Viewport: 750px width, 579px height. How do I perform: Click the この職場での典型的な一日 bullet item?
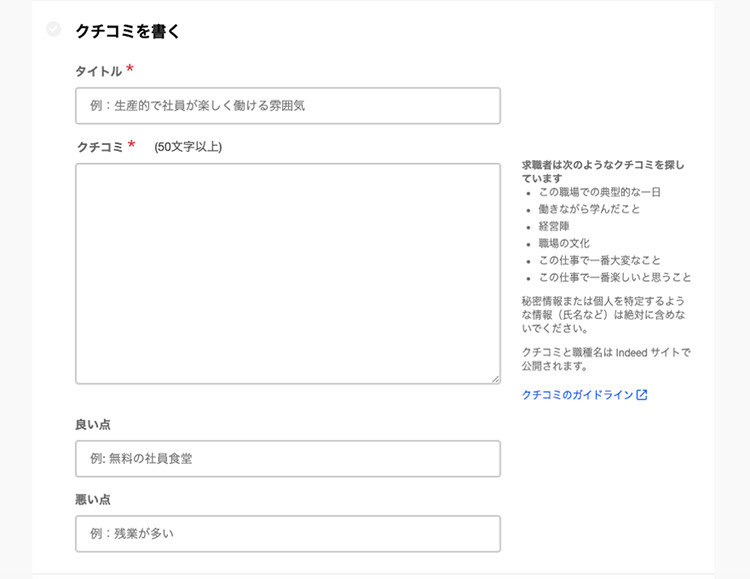pos(599,192)
